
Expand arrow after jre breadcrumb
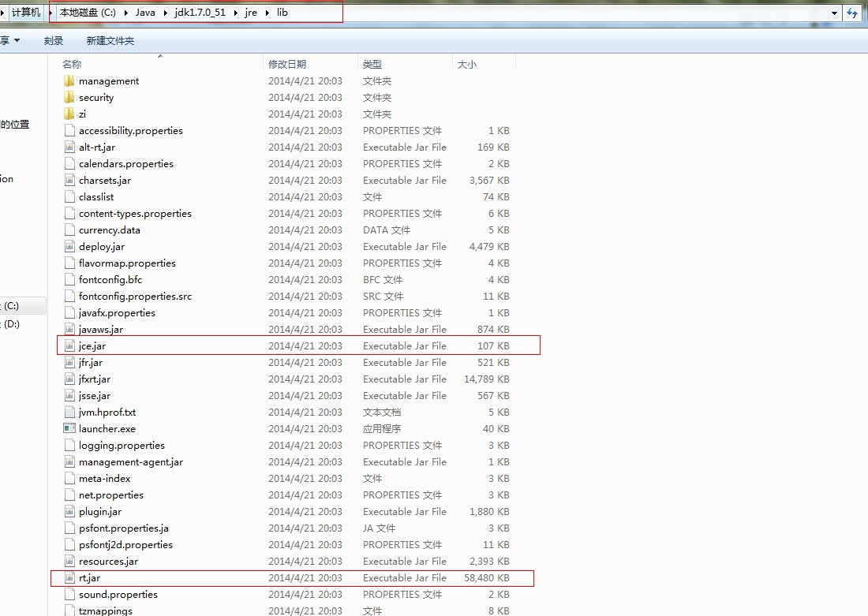pos(267,13)
